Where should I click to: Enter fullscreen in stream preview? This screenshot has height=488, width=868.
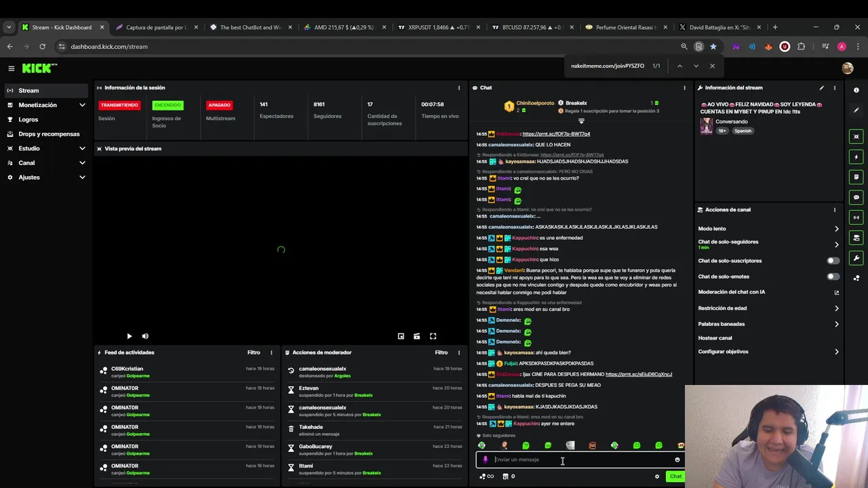pos(433,336)
